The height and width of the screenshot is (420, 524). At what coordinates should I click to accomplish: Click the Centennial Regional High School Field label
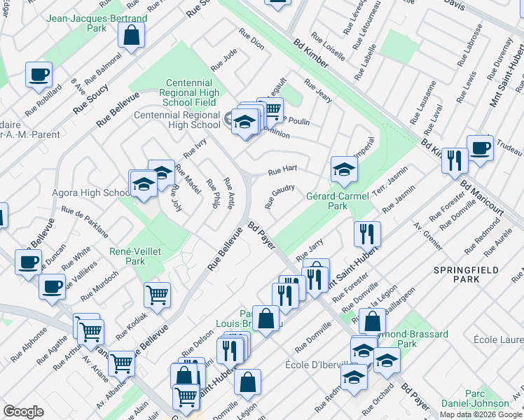(x=189, y=92)
